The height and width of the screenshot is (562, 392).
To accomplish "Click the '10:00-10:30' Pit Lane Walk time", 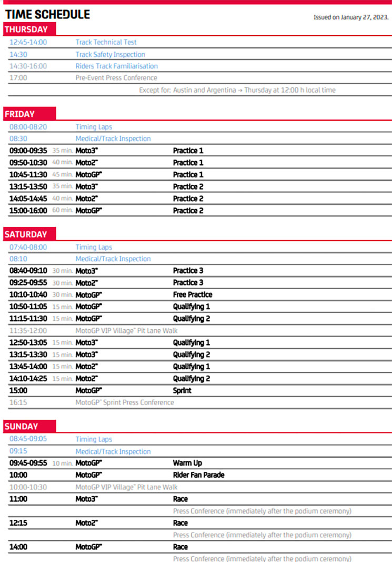I will (28, 487).
